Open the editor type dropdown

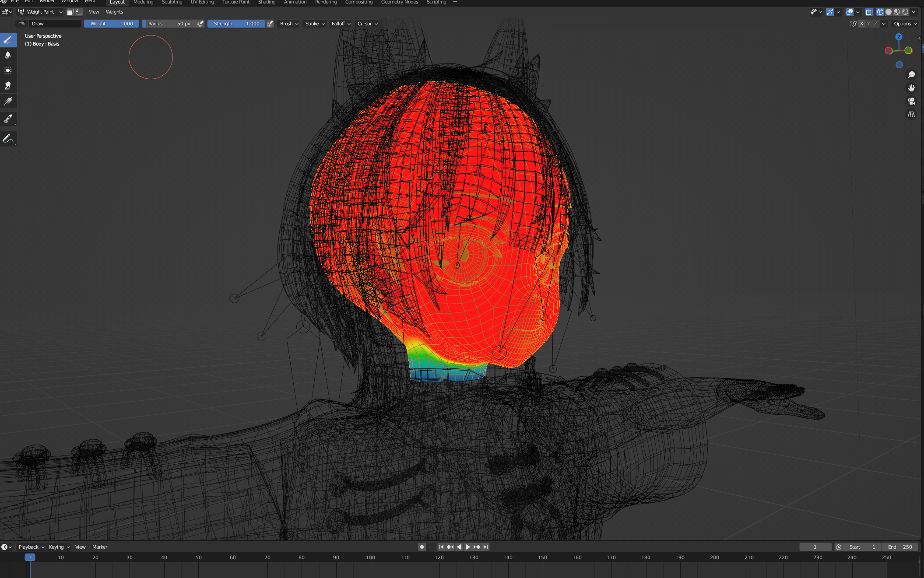(x=7, y=12)
